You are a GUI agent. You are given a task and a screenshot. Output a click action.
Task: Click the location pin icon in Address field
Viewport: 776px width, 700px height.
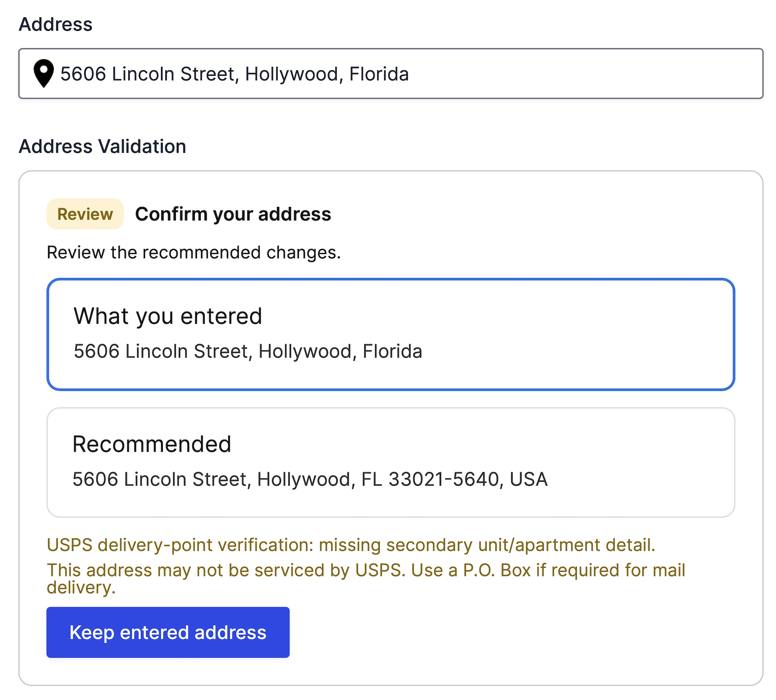point(44,74)
